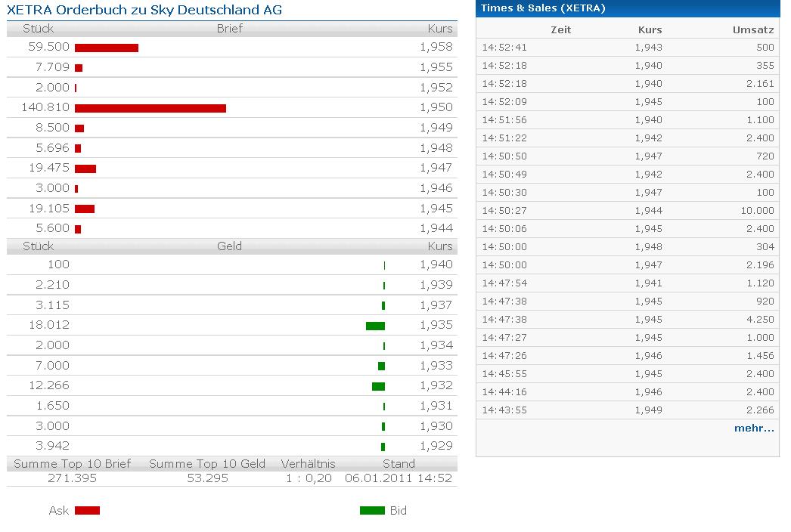Select the bid price 1,935

[x=436, y=325]
